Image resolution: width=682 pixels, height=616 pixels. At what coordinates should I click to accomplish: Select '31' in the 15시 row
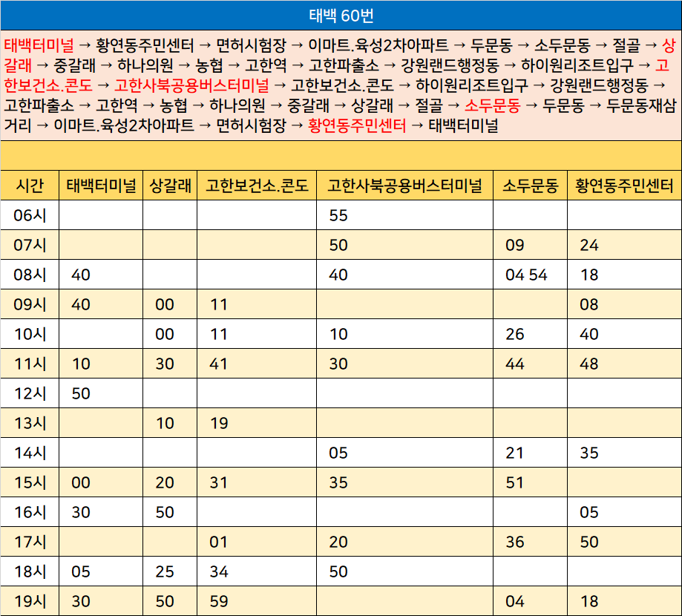pyautogui.click(x=219, y=482)
